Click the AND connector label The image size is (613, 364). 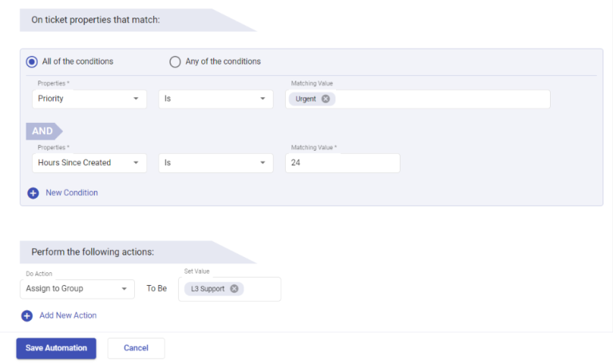pos(44,131)
